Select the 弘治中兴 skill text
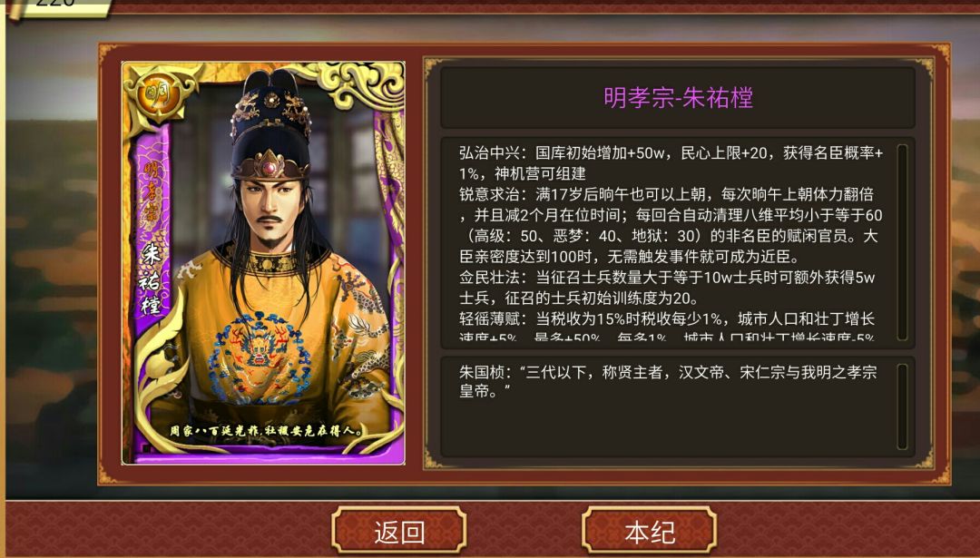 point(671,163)
